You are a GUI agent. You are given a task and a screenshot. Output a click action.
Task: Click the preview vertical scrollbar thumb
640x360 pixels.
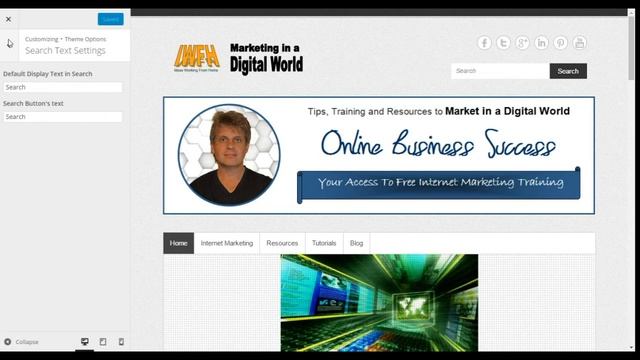point(631,48)
